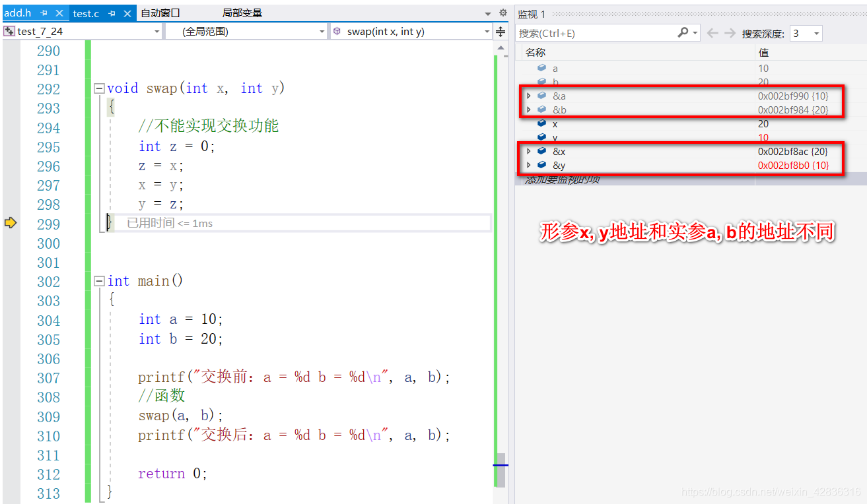Click the editor scrollbar up arrow
The image size is (867, 504).
(x=501, y=46)
